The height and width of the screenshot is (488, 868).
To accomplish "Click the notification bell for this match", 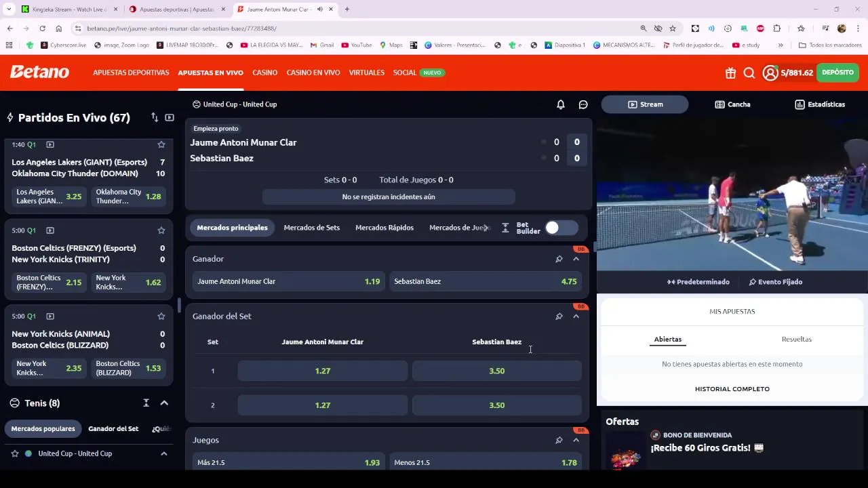I will pyautogui.click(x=561, y=104).
